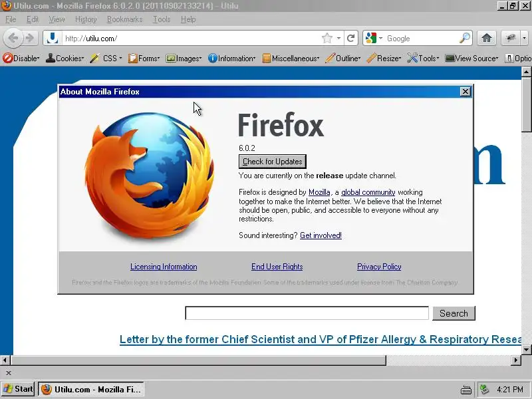This screenshot has width=532, height=399.
Task: Open the Edit menu
Action: (32, 19)
